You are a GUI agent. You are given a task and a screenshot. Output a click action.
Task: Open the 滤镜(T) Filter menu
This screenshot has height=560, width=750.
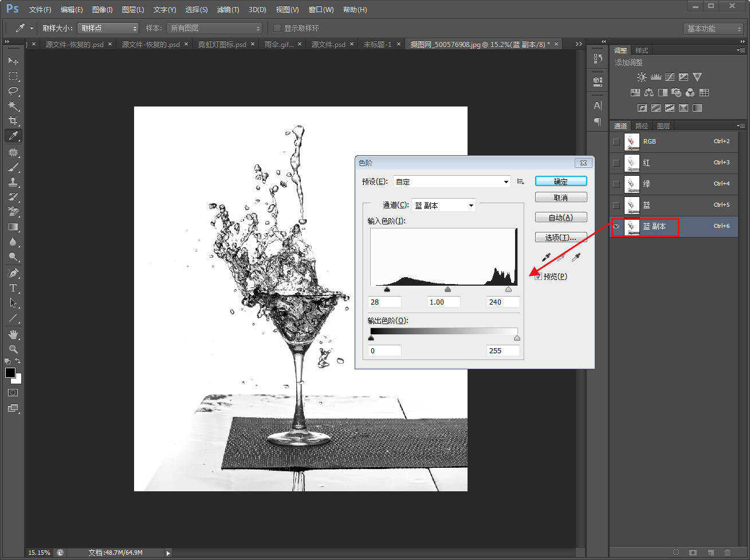(228, 10)
